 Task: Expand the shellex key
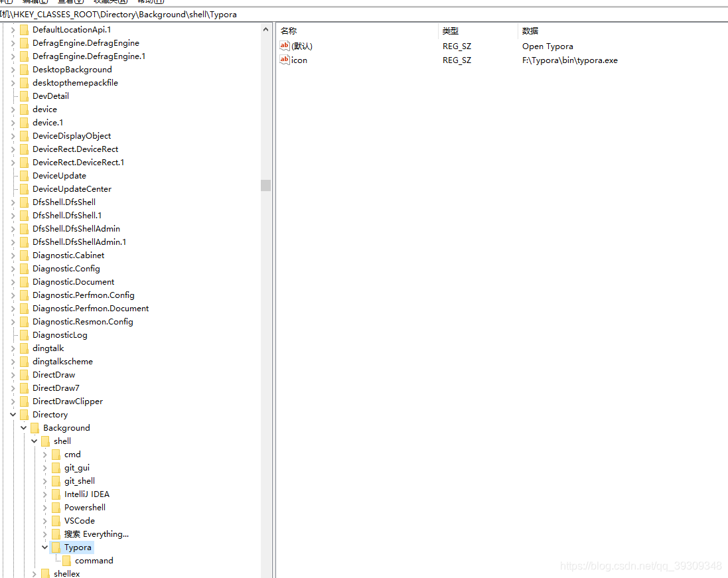(x=35, y=574)
